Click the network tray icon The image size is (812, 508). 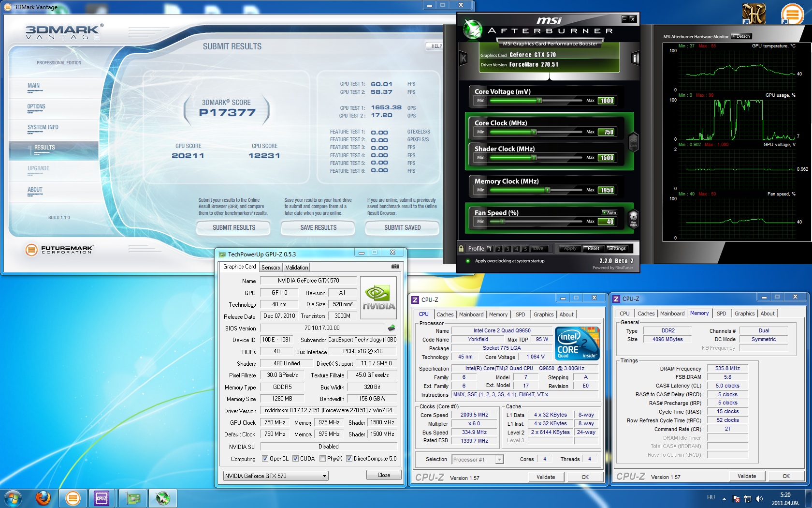748,498
